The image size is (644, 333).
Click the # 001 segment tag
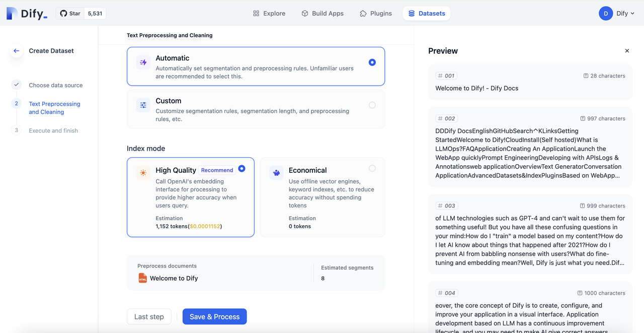point(446,76)
